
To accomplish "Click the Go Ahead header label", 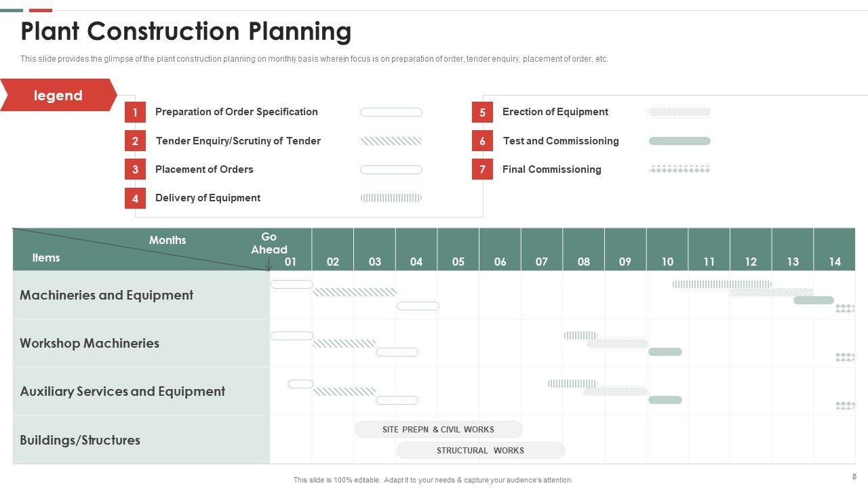I will 269,243.
